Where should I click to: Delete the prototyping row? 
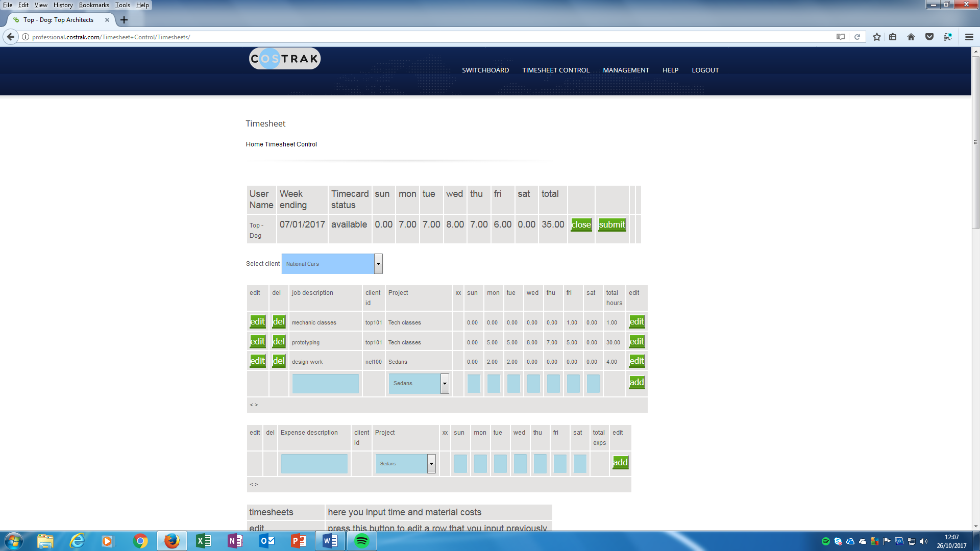pyautogui.click(x=279, y=341)
